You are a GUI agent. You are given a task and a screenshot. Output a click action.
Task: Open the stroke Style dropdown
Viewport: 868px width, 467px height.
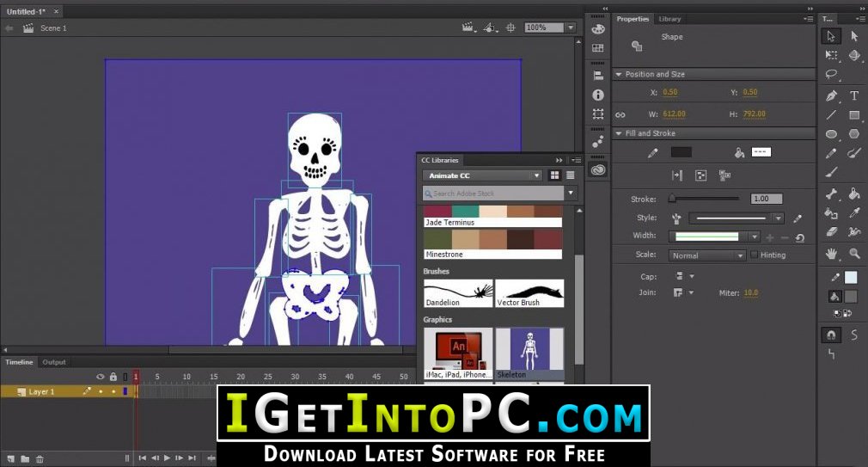(x=779, y=218)
